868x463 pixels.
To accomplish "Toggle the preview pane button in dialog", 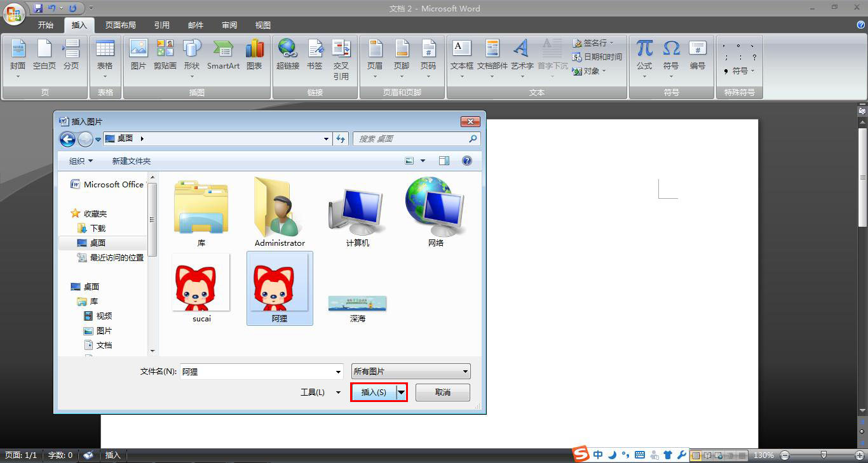I will 444,161.
